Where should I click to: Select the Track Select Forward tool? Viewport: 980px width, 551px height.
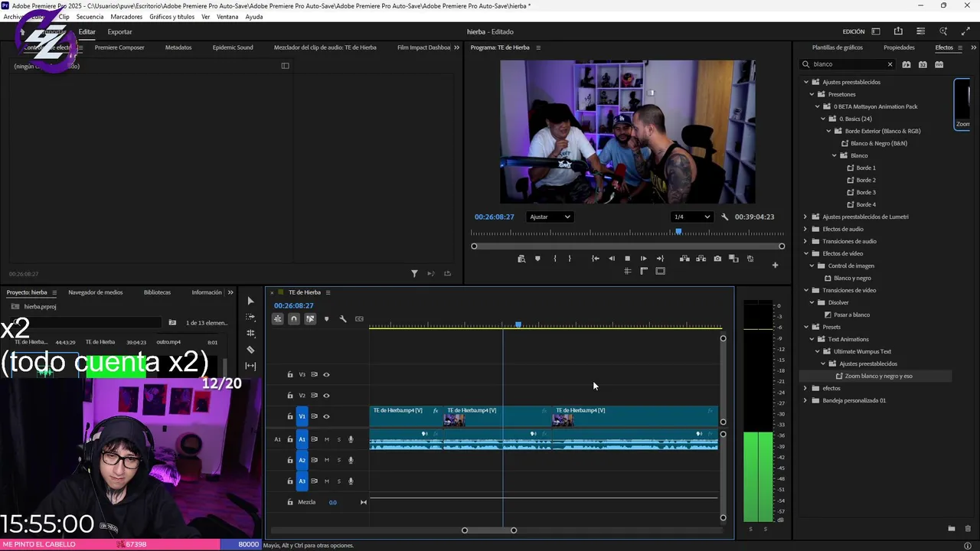pos(250,317)
